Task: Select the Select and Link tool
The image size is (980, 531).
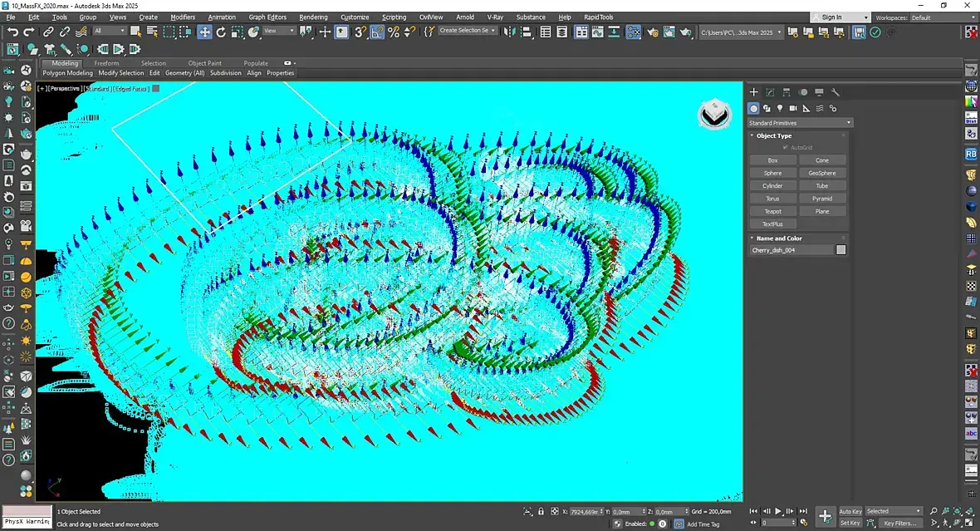Action: [x=48, y=32]
